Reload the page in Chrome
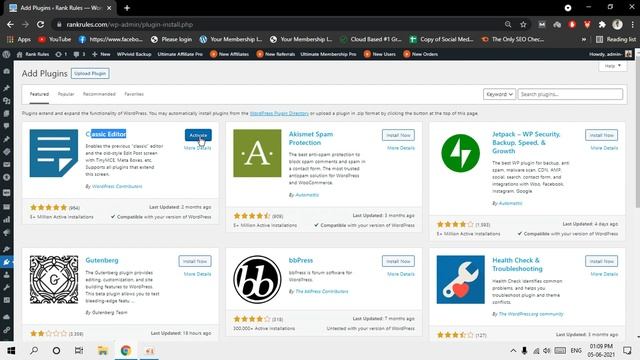The height and width of the screenshot is (360, 640). pos(40,24)
